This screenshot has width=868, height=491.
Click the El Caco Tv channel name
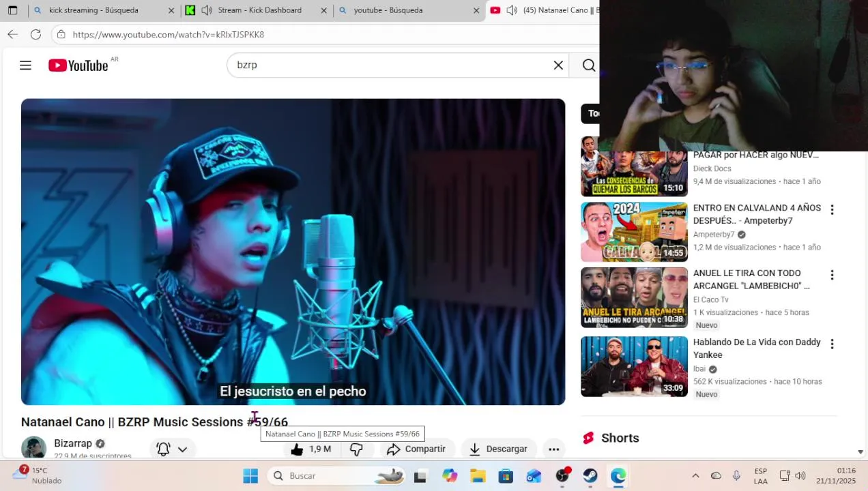coord(711,299)
